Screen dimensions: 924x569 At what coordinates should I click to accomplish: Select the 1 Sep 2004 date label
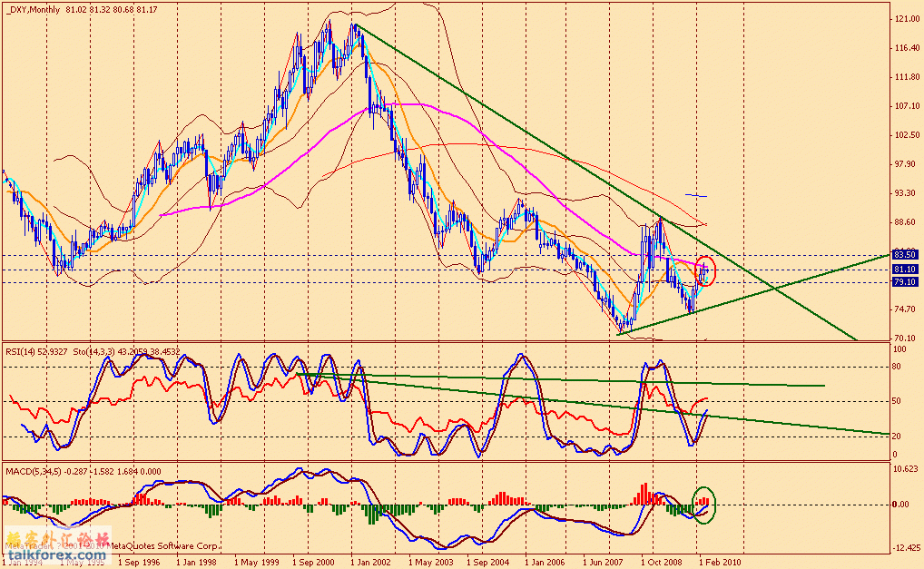coord(488,562)
